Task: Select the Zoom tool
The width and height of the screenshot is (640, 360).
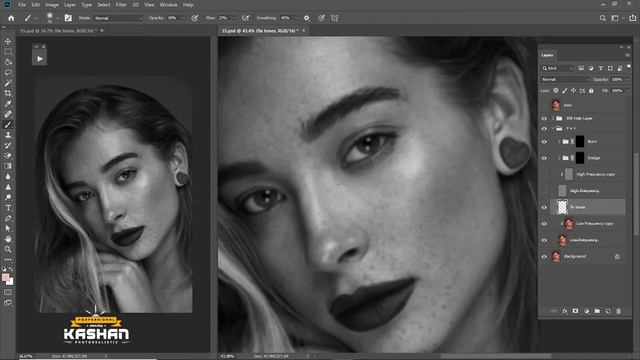Action: [x=8, y=249]
